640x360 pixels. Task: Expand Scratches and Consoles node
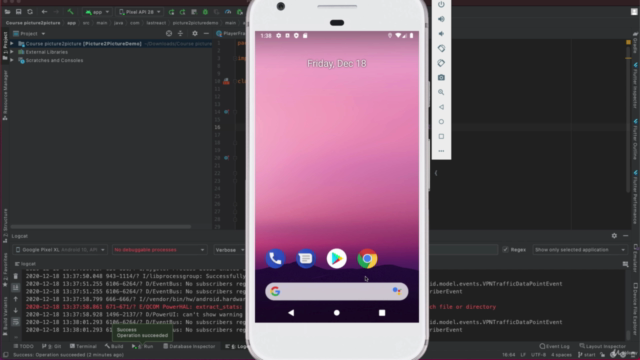[x=12, y=60]
